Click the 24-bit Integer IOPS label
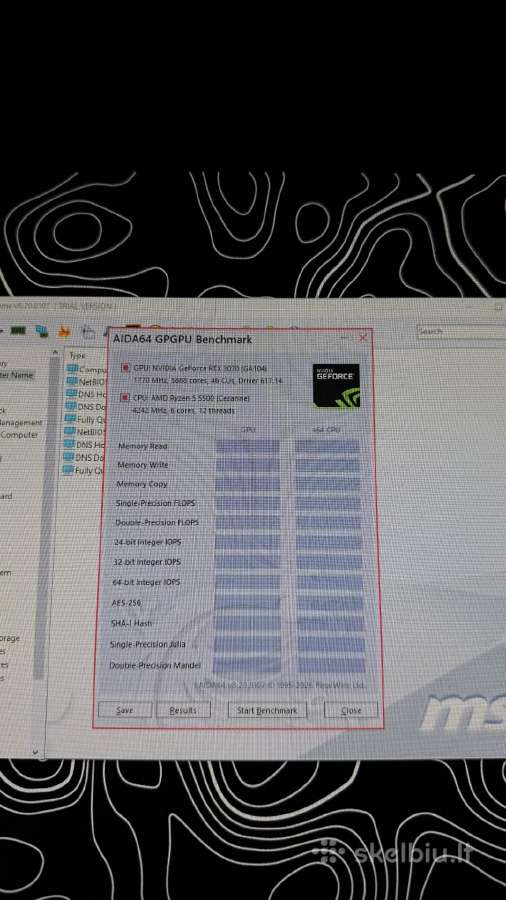Image resolution: width=506 pixels, height=900 pixels. [148, 542]
